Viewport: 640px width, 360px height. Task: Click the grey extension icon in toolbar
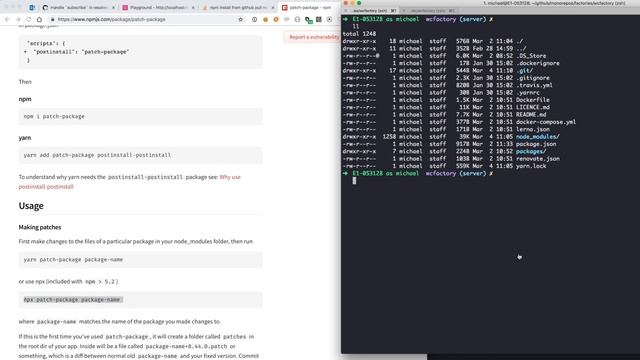287,19
